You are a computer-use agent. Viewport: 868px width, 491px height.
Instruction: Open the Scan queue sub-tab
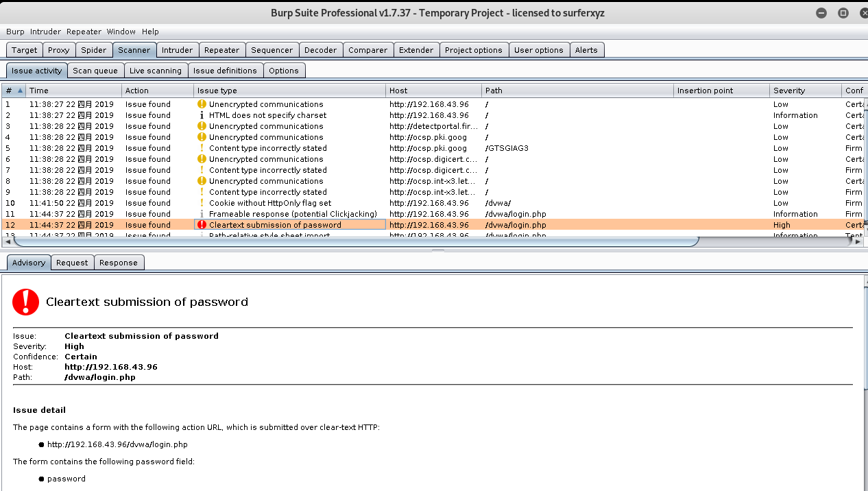coord(95,71)
